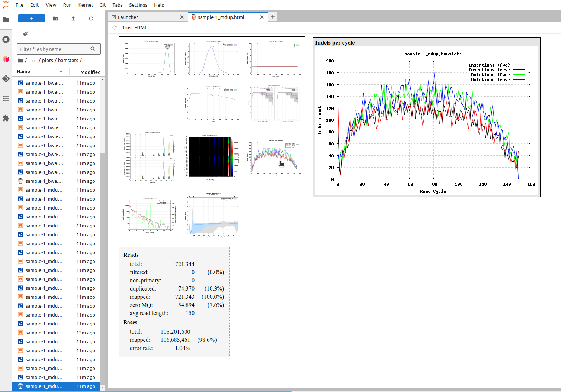Select the sample-1_mdup.html tab

click(x=228, y=17)
